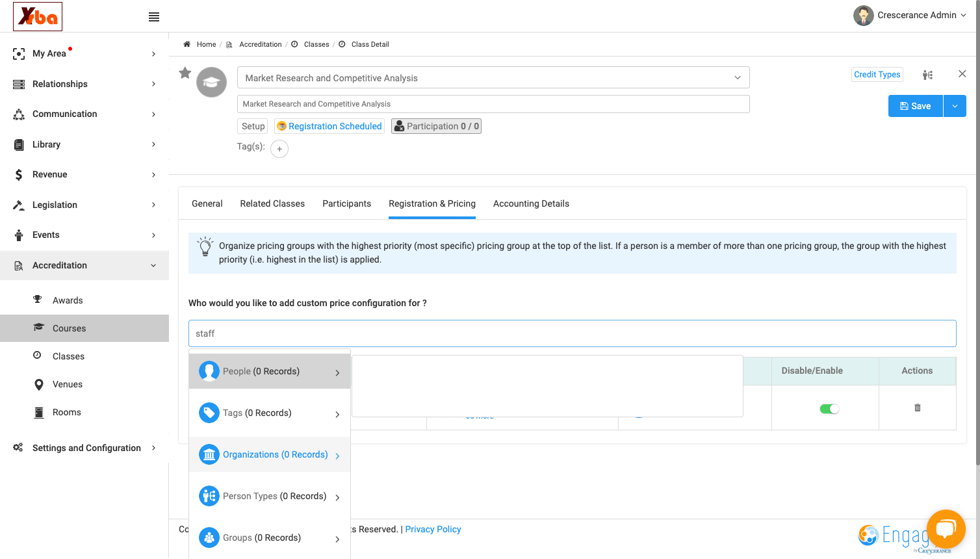Click Registration Scheduled status button
This screenshot has width=980, height=559.
[329, 126]
